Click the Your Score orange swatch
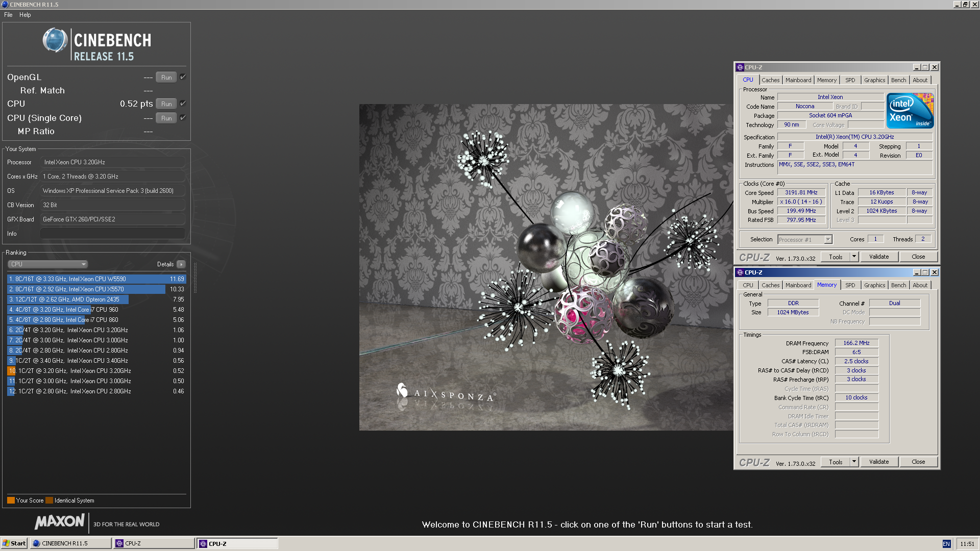The image size is (980, 551). 11,500
